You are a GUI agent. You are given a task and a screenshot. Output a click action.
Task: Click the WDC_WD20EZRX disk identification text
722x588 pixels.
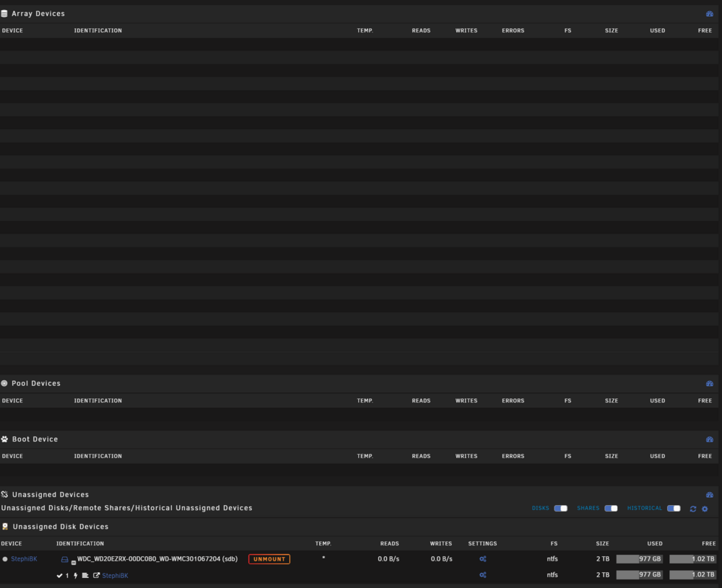pos(157,559)
